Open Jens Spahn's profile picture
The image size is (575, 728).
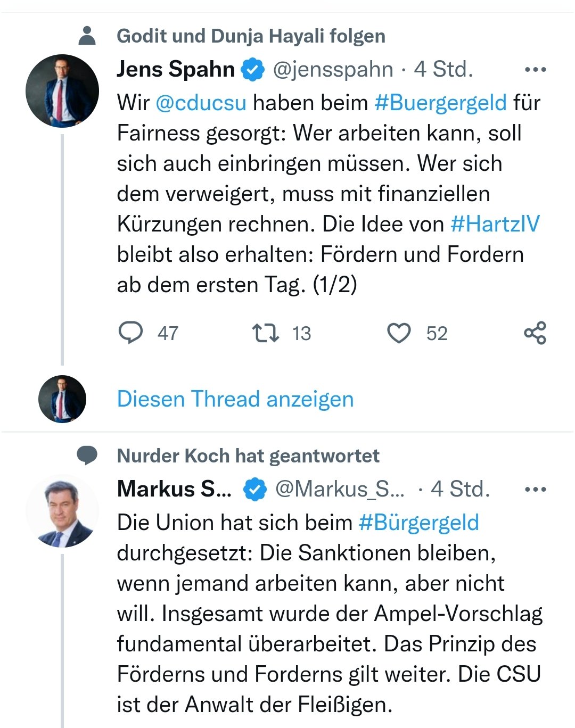click(x=62, y=91)
